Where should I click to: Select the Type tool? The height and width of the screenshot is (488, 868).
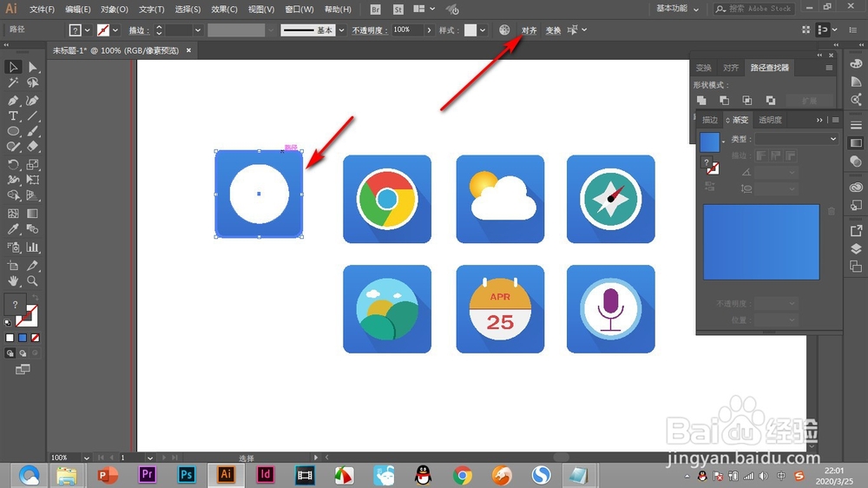coord(13,115)
